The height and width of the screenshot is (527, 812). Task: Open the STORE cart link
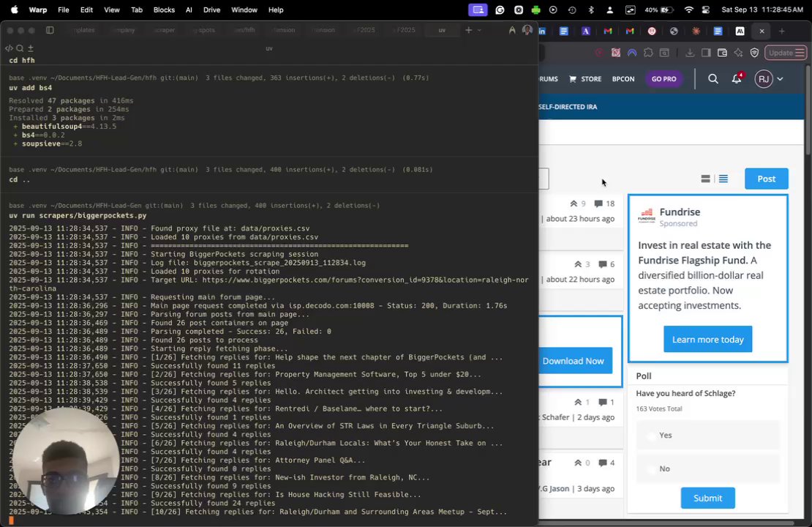(x=586, y=79)
